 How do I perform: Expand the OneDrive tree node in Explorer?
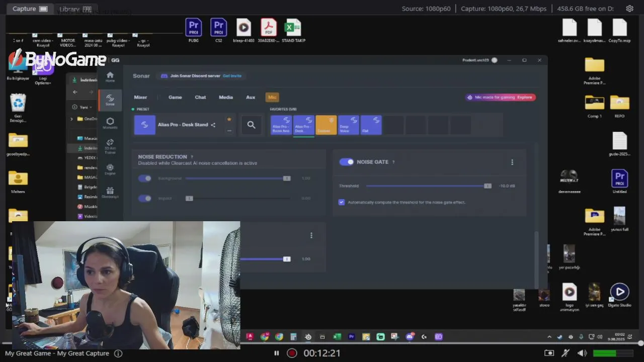pyautogui.click(x=72, y=119)
